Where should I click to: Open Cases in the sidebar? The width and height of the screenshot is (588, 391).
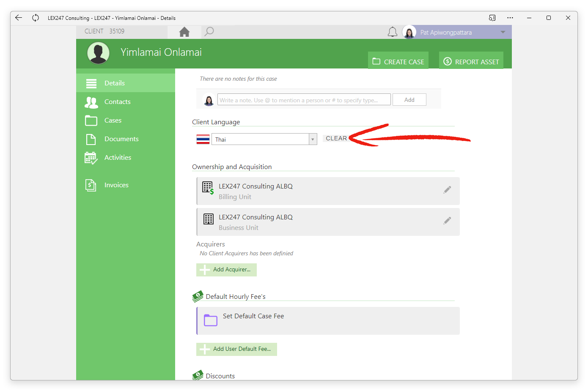(126, 120)
